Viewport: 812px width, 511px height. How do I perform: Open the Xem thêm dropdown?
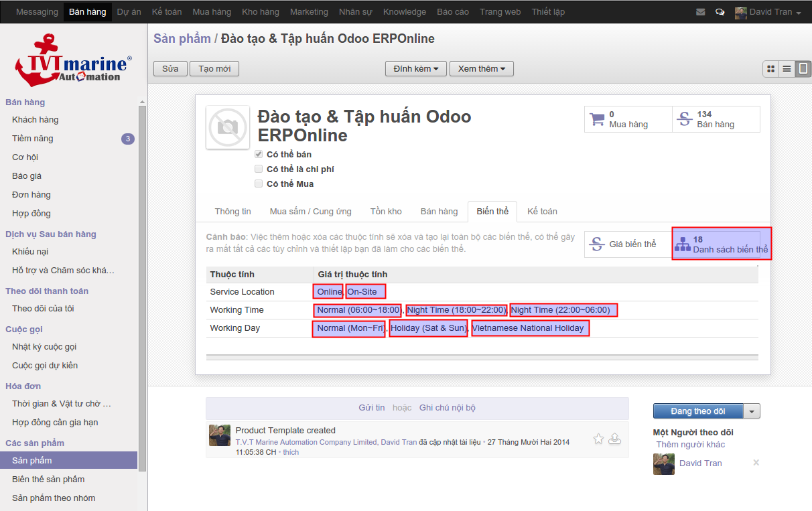482,69
